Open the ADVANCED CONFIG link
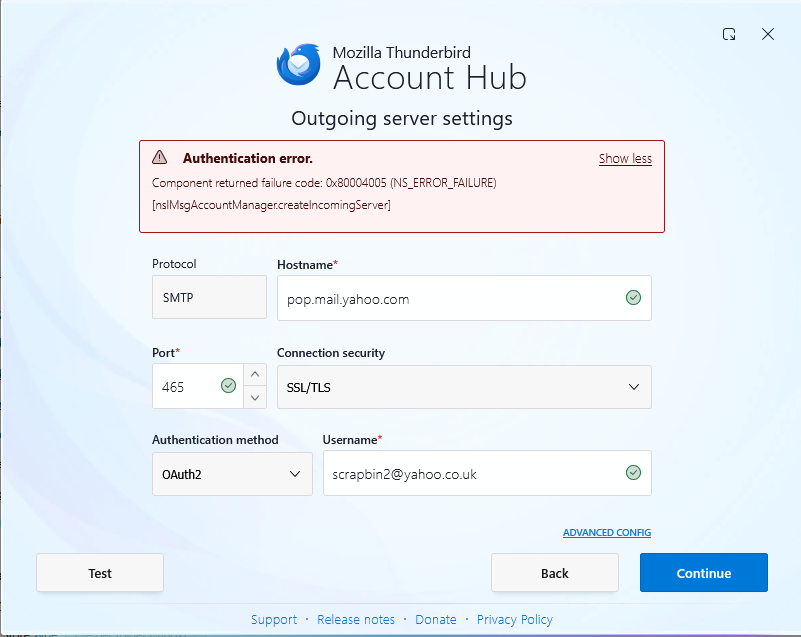This screenshot has width=801, height=637. (607, 533)
